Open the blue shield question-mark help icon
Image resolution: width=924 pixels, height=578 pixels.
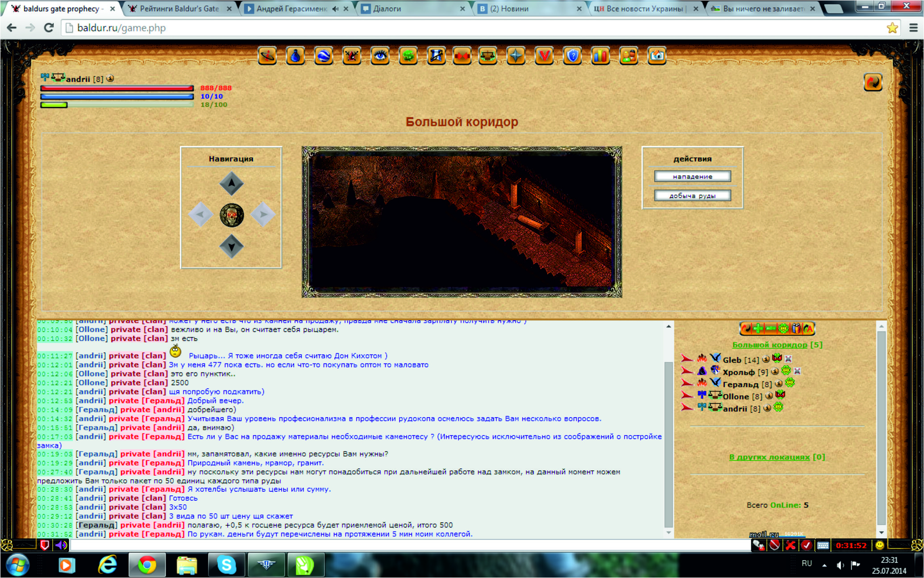572,56
